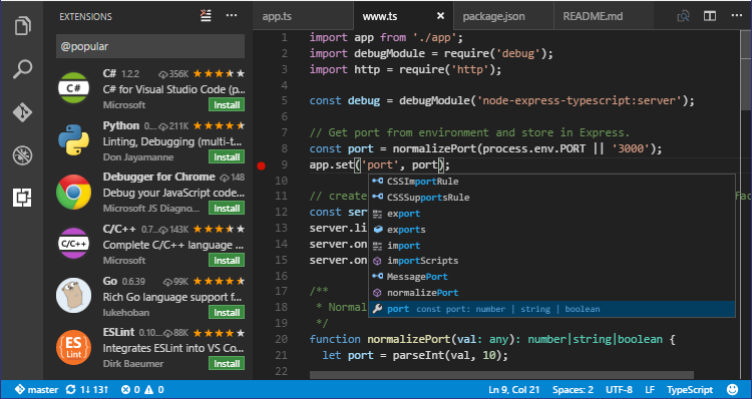Choose import keyword suggestion
The height and width of the screenshot is (399, 752).
tap(552, 246)
